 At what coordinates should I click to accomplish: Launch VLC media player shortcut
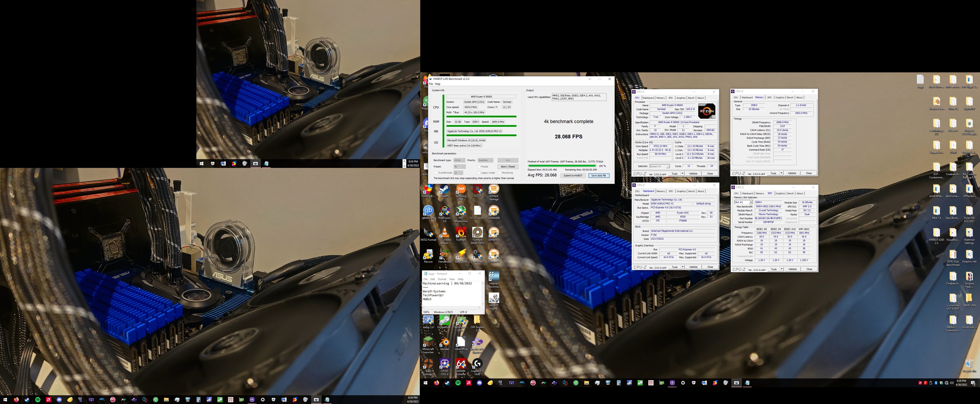coord(444,236)
